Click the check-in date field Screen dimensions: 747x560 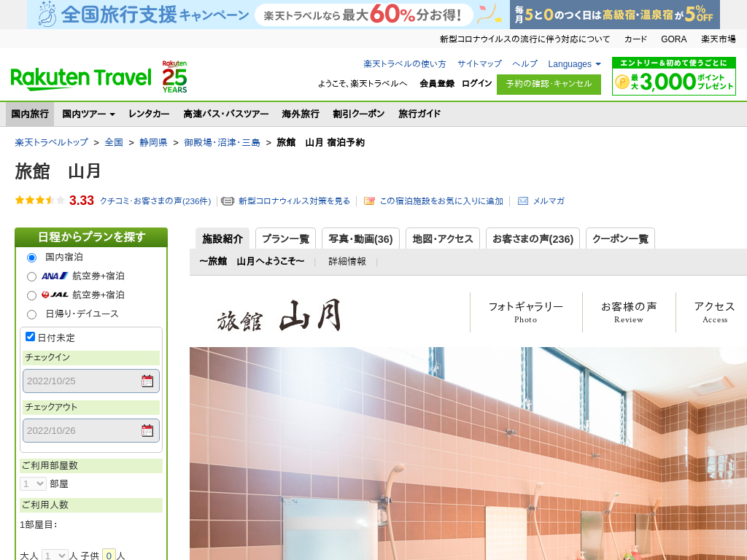91,381
